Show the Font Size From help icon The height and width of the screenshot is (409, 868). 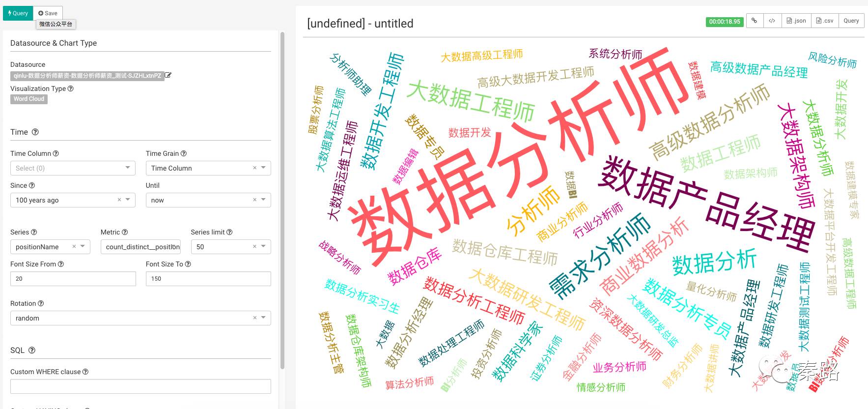coord(61,264)
